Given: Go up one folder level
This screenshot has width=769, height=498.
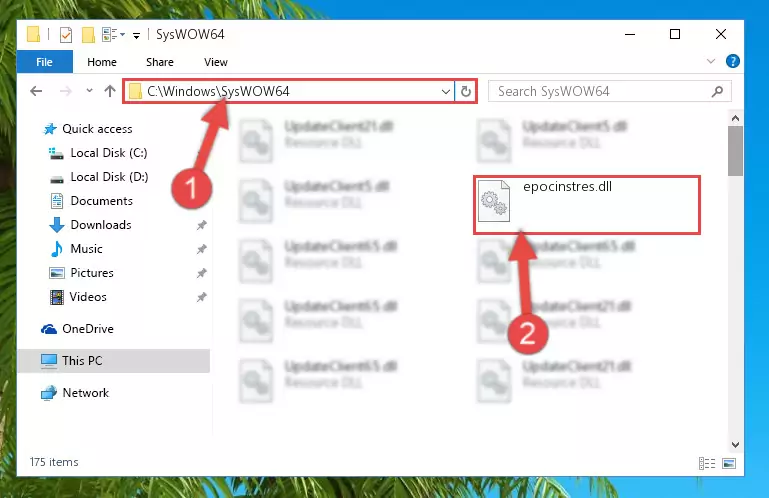Looking at the screenshot, I should 110,91.
